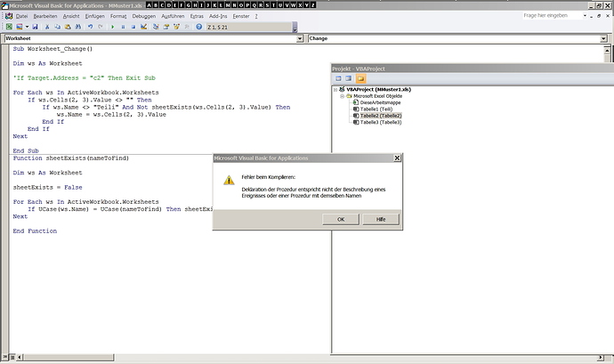
Task: Click the code pane vertical scroll-up arrow
Action: [x=607, y=50]
